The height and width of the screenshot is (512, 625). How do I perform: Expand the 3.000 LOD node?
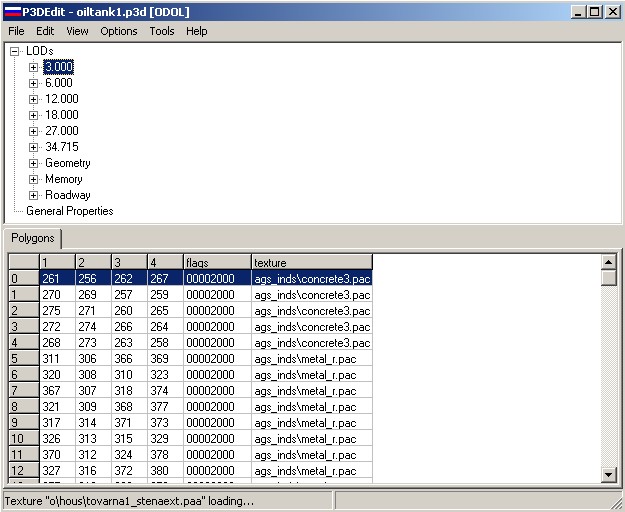pyautogui.click(x=33, y=67)
